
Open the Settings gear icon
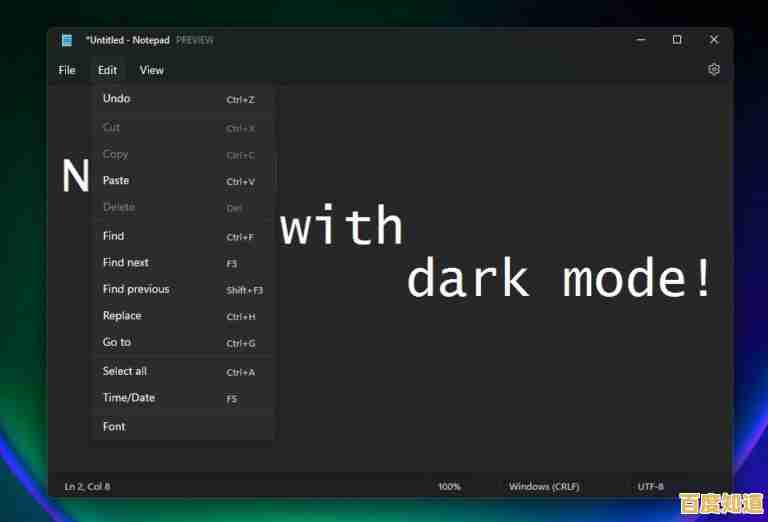[x=713, y=70]
